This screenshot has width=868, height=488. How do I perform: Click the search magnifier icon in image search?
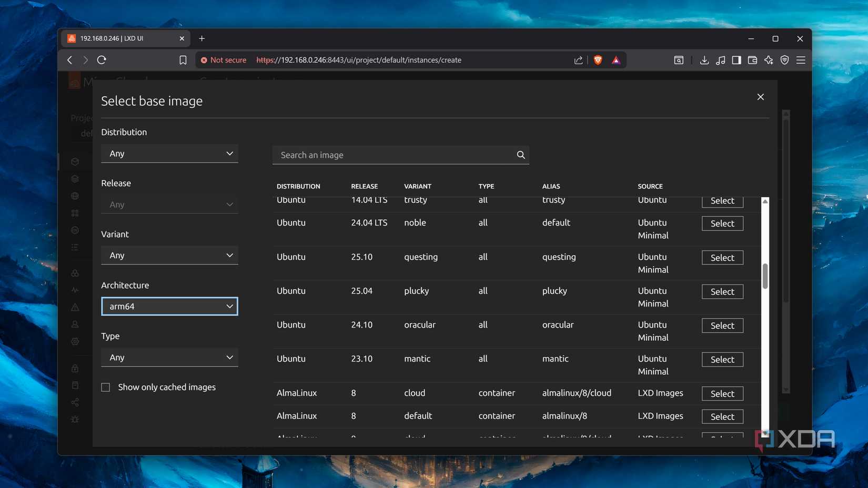point(520,155)
